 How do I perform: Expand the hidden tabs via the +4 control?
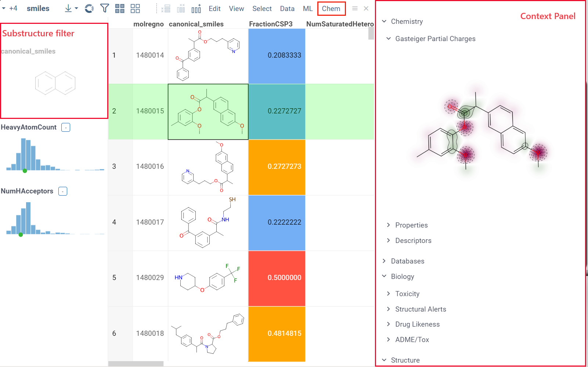(x=12, y=8)
